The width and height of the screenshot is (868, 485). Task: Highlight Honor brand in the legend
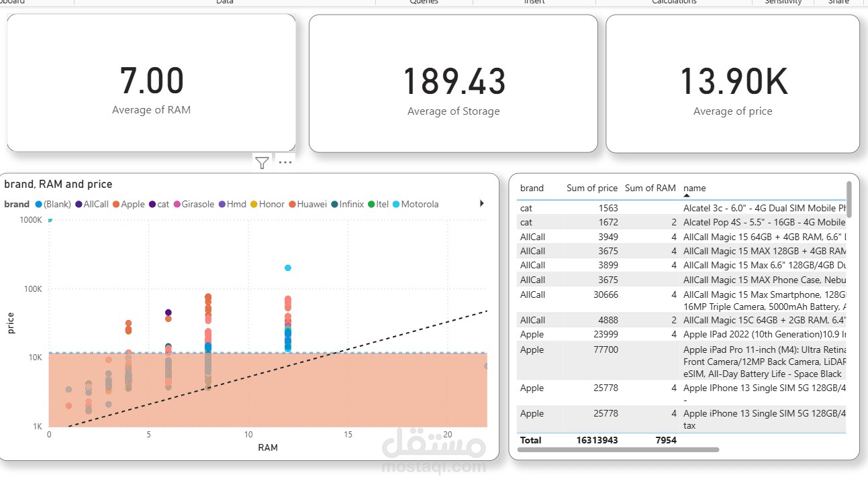[x=268, y=204]
